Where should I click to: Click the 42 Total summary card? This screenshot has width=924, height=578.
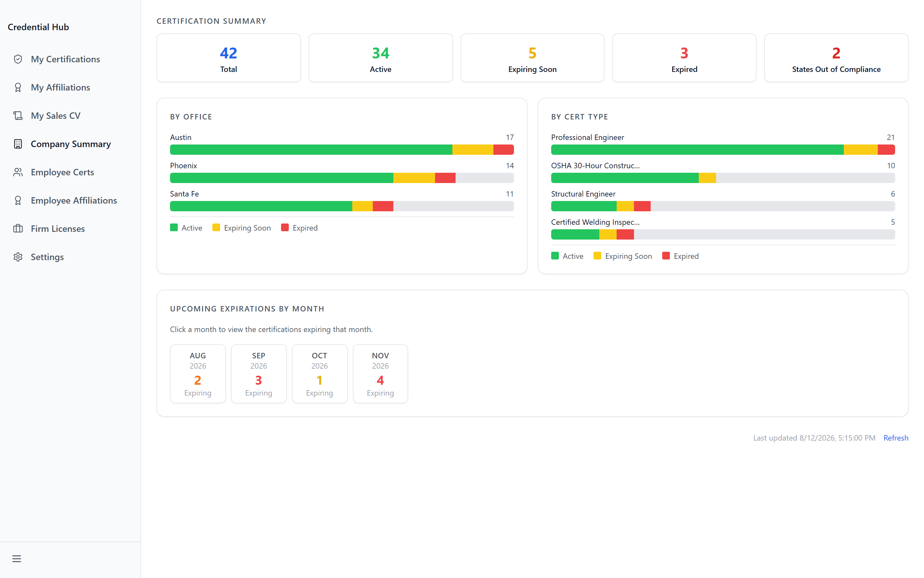pos(228,58)
